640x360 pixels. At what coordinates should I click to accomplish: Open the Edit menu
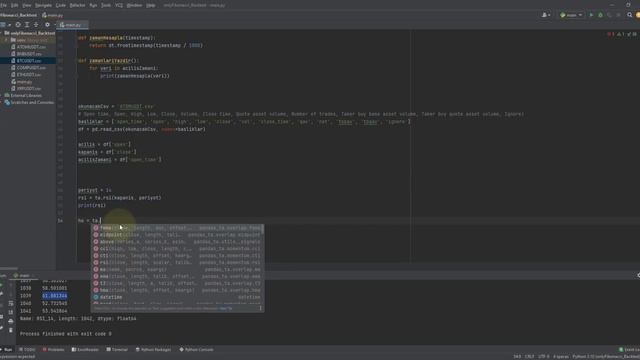coord(15,5)
